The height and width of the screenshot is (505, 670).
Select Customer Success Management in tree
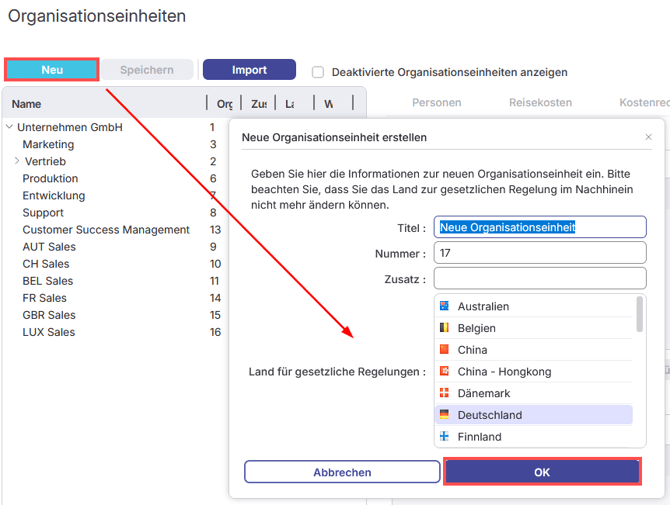[x=106, y=230]
